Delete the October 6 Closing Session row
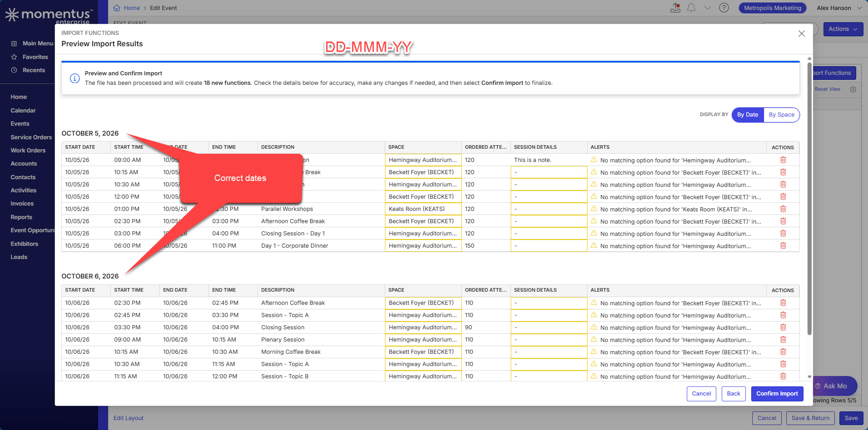868x430 pixels. tap(783, 327)
